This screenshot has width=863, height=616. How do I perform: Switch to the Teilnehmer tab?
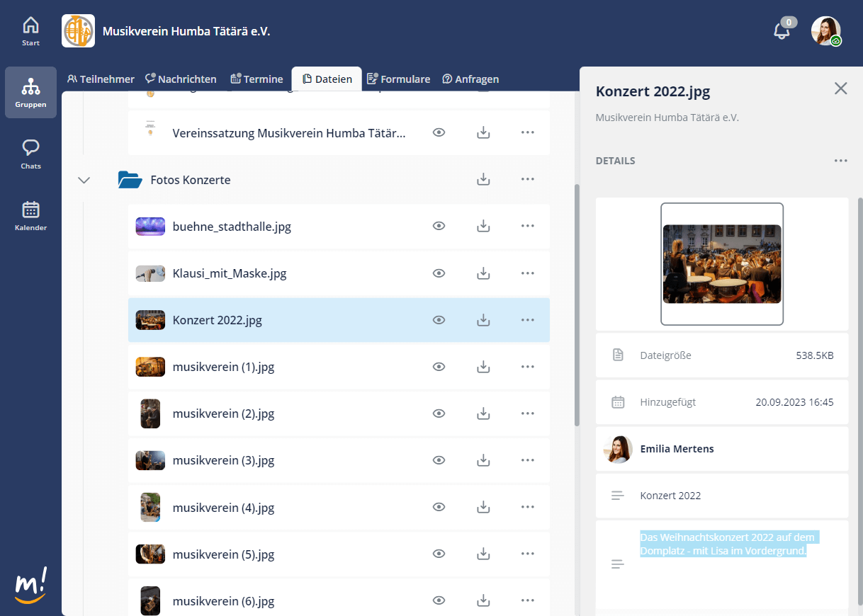tap(101, 79)
